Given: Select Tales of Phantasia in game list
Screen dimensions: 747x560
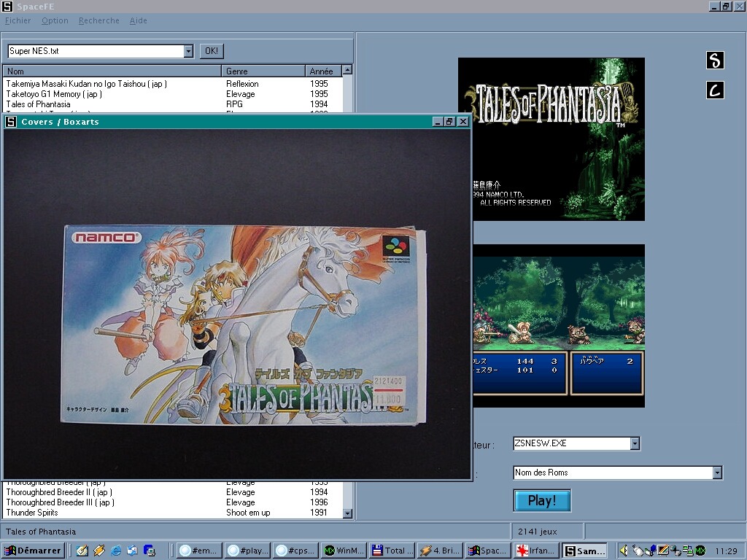Looking at the screenshot, I should (x=172, y=104).
